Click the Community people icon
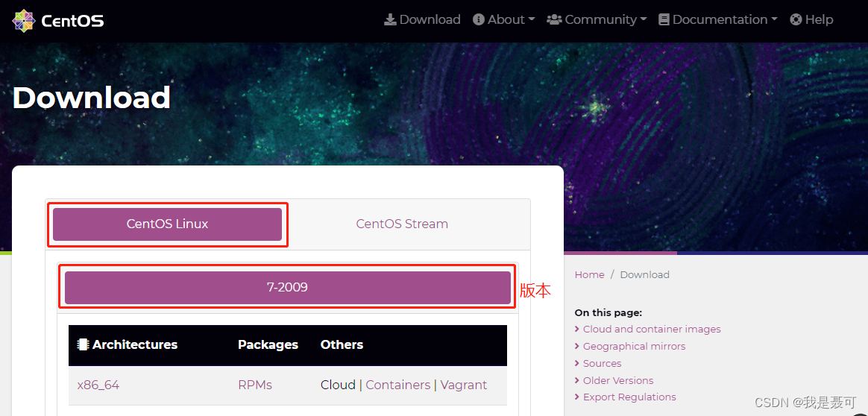 click(x=554, y=20)
